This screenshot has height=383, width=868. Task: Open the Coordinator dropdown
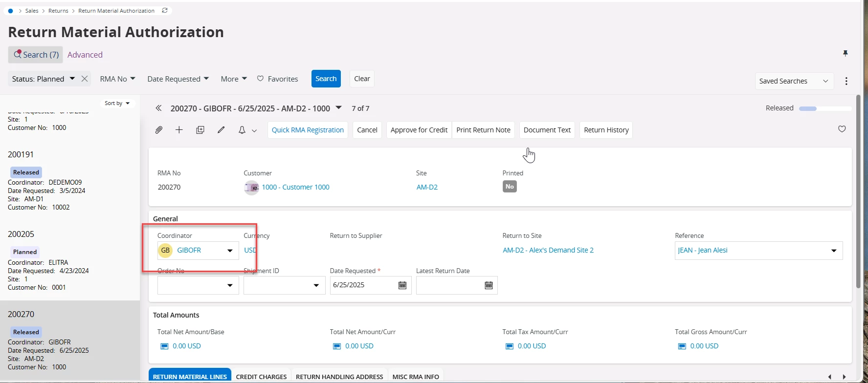click(x=230, y=251)
